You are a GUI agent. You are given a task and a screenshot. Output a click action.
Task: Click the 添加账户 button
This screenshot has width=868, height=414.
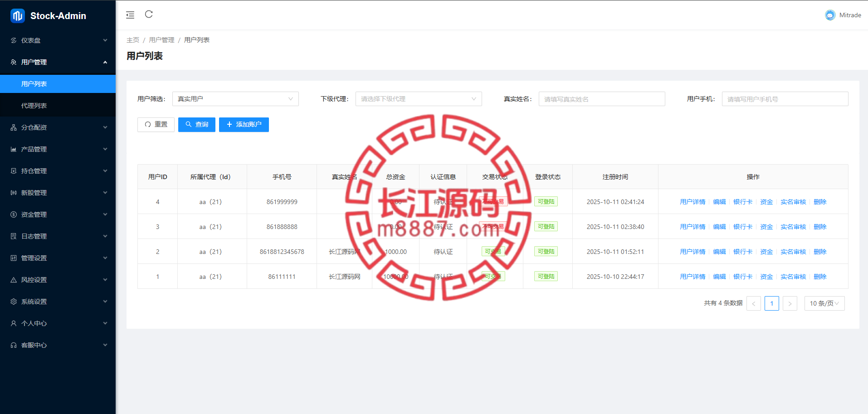244,125
